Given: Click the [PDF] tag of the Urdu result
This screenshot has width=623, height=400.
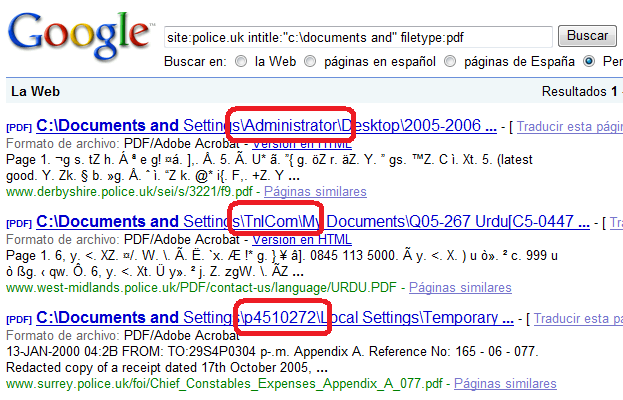Looking at the screenshot, I should point(19,224).
